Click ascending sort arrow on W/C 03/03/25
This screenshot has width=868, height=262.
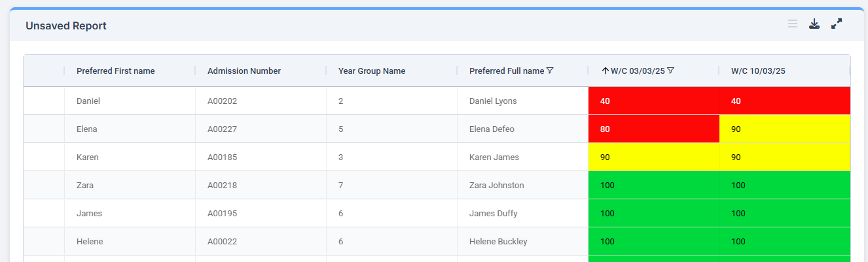605,71
